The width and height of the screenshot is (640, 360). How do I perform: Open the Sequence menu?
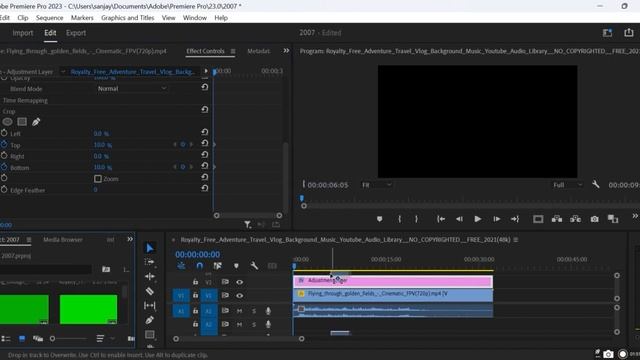point(49,18)
